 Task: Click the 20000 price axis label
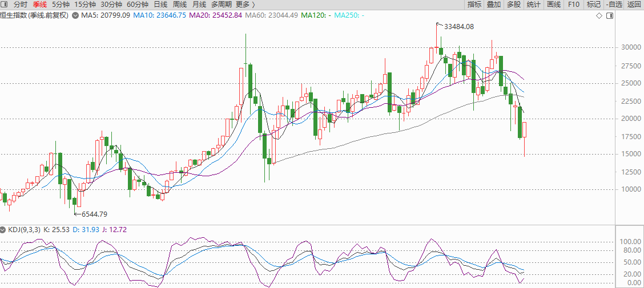click(631, 119)
